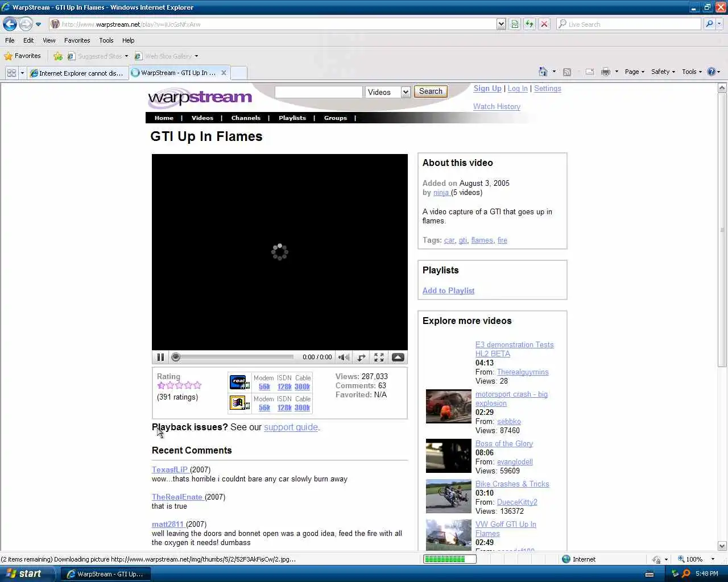Viewport: 728px width, 582px height.
Task: Click the RSS feeds icon
Action: [x=567, y=72]
